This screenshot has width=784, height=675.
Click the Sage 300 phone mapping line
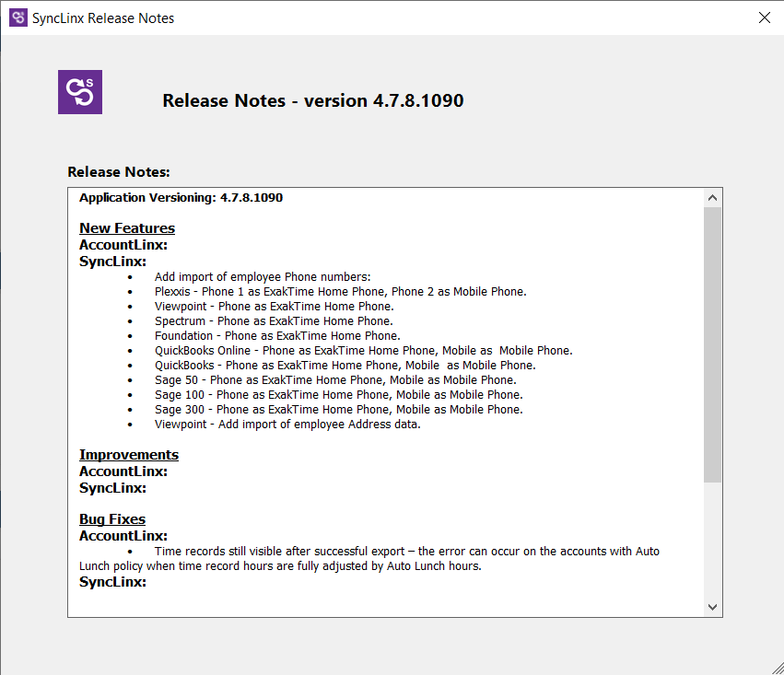click(x=338, y=410)
